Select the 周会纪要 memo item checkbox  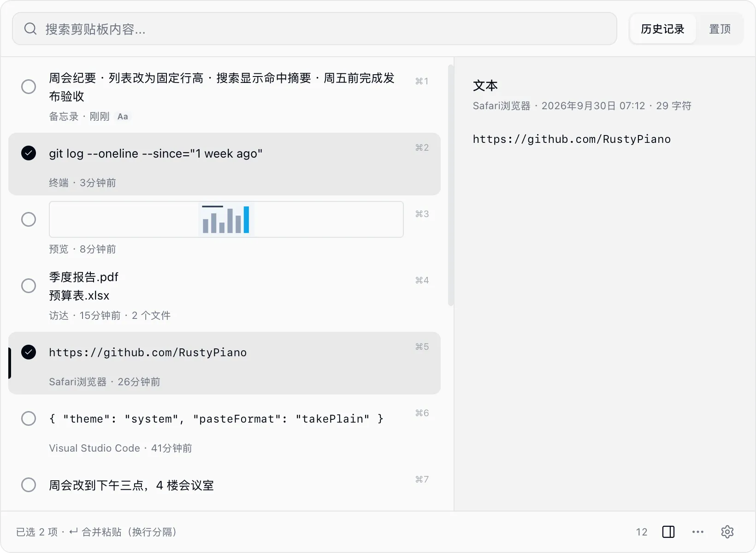click(x=29, y=87)
